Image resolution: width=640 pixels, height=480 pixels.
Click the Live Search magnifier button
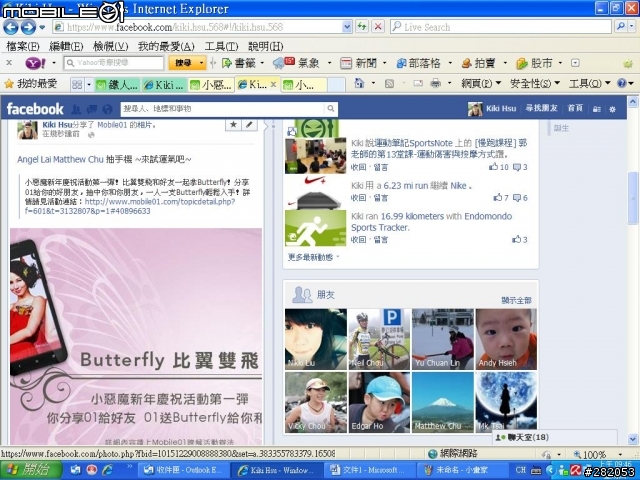(620, 27)
